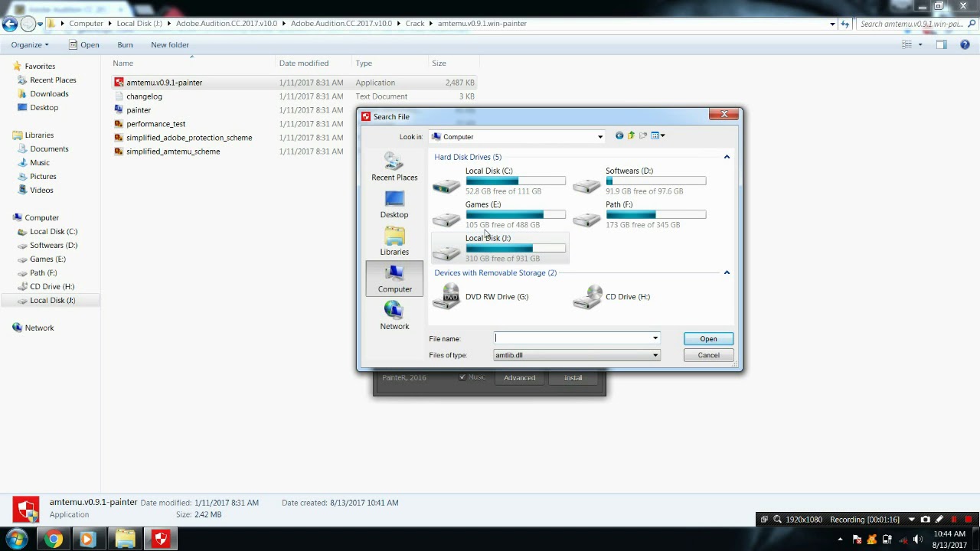Open Network in Search File places bar
The height and width of the screenshot is (551, 980).
click(x=394, y=315)
